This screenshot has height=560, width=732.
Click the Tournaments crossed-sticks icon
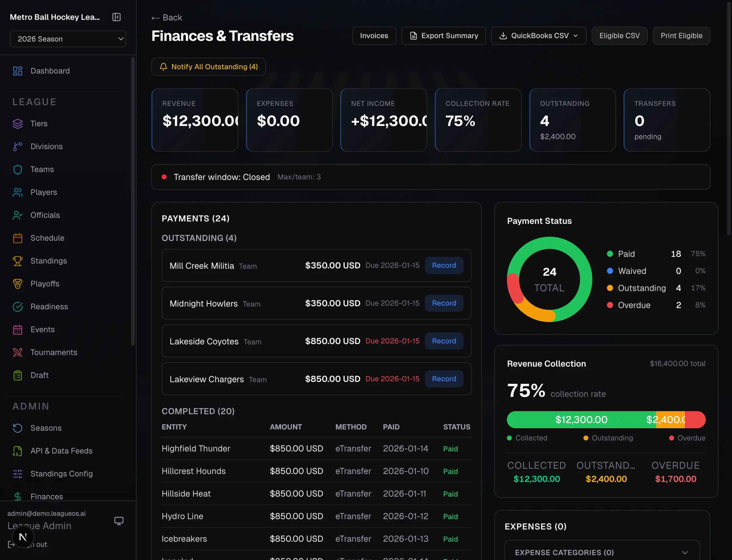(x=18, y=352)
